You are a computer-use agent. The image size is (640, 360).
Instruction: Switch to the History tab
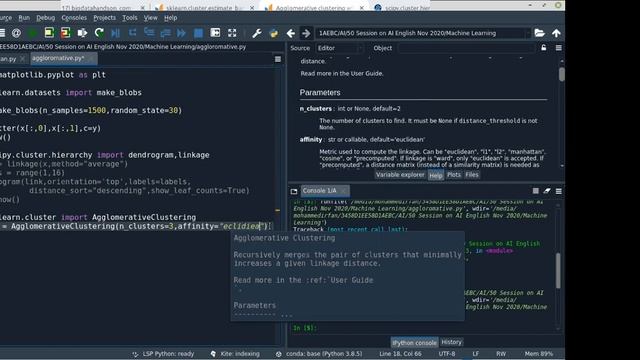451,342
